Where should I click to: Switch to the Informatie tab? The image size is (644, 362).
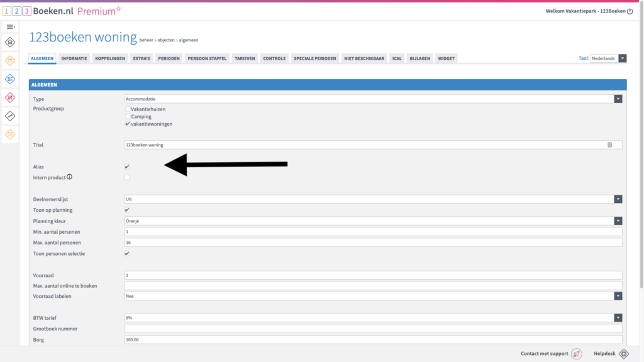click(74, 58)
